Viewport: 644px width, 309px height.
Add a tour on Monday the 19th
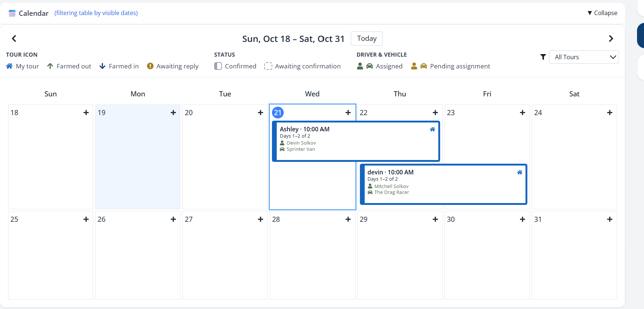[173, 113]
